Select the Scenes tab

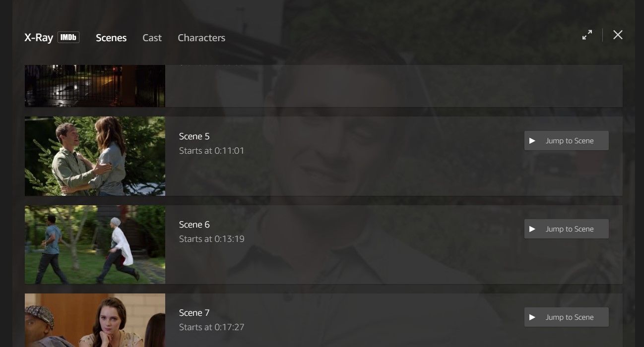pos(111,38)
